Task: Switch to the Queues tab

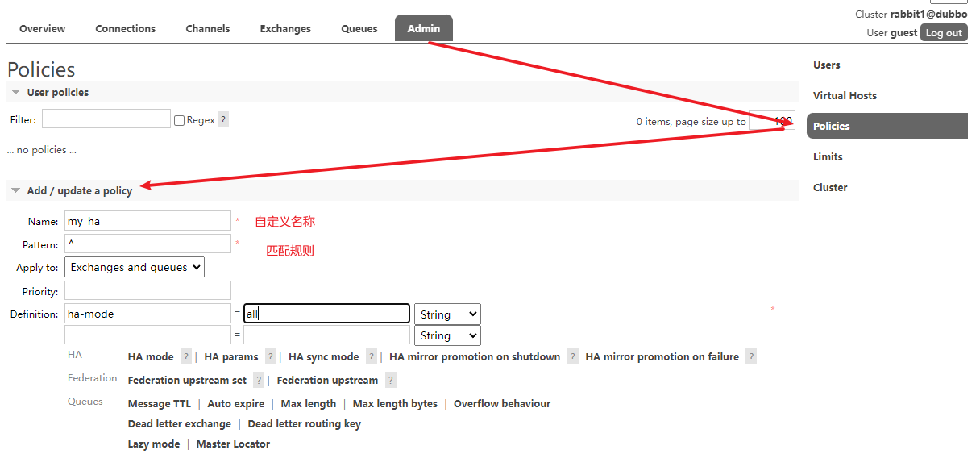Action: 359,28
